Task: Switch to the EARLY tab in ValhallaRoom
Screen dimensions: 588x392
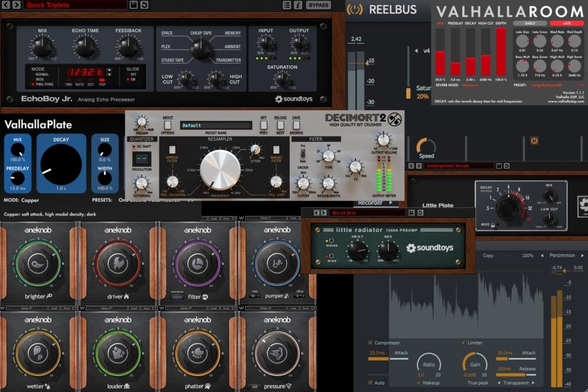Action: tap(530, 23)
